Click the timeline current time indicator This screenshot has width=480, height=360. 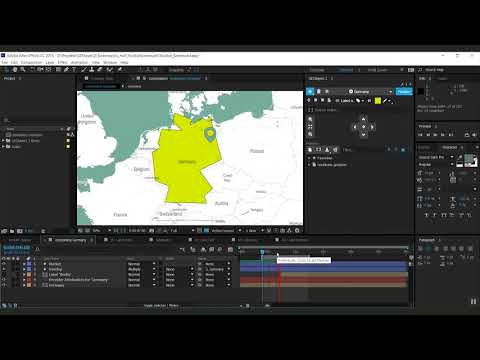pos(262,252)
